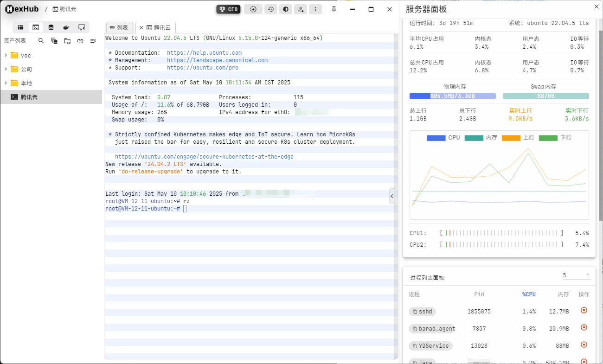This screenshot has width=603, height=364.
Task: Open the chat feedback icon in sidebar
Action: click(x=82, y=27)
